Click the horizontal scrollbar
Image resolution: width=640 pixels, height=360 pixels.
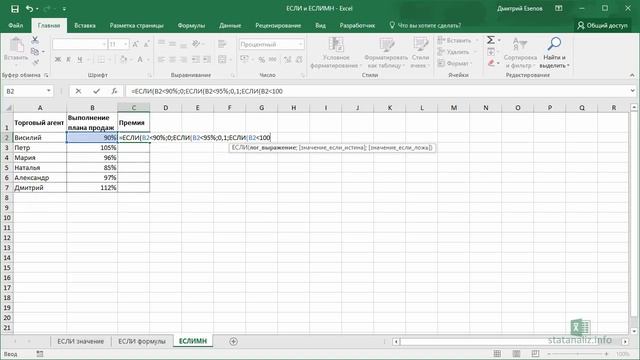pos(510,341)
